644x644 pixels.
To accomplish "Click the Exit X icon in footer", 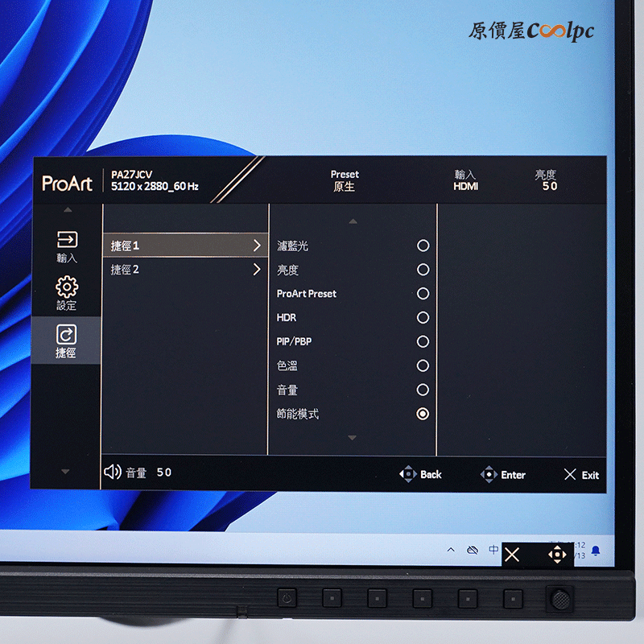I will pos(570,474).
